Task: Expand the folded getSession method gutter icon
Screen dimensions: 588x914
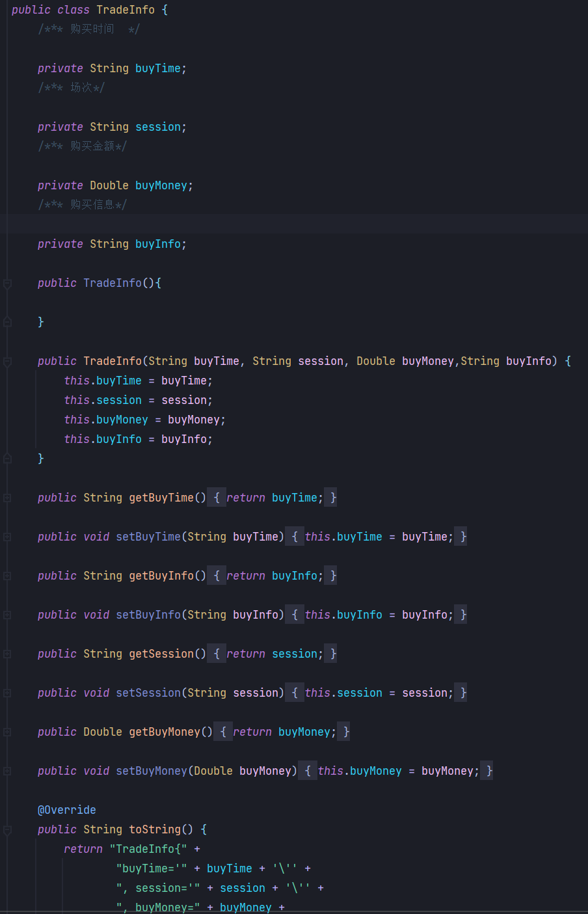Action: [7, 654]
